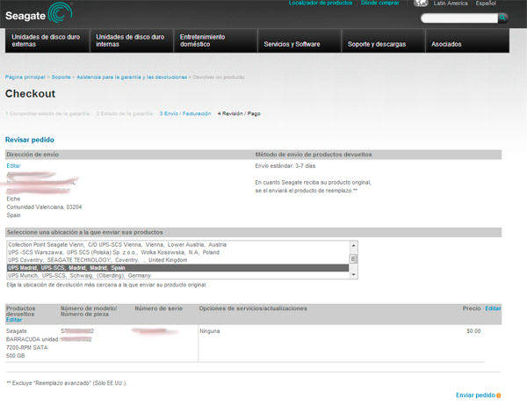Image resolution: width=527 pixels, height=420 pixels.
Task: Click the orange Enviar pedido arrow icon
Action: click(x=499, y=395)
